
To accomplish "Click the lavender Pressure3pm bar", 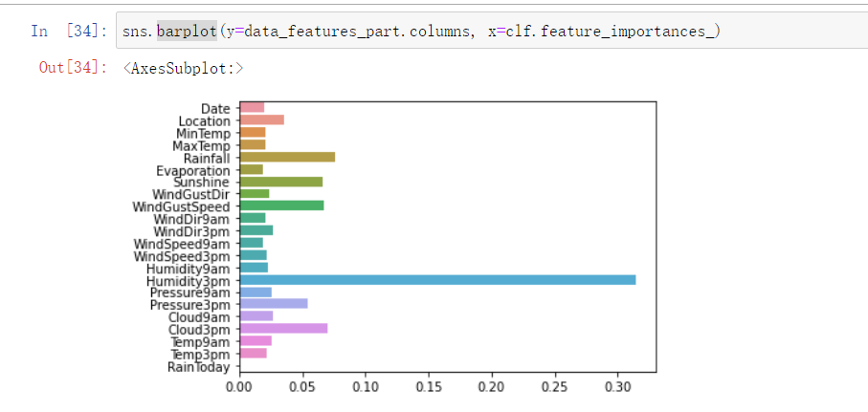I will 273,304.
